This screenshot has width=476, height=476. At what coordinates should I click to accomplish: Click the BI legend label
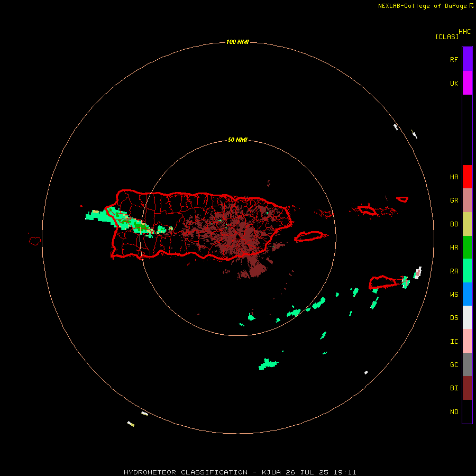[454, 388]
